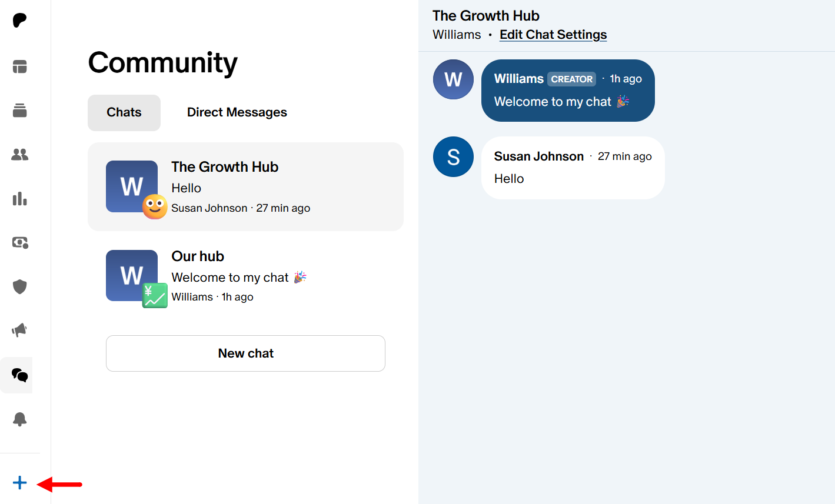835x504 pixels.
Task: Open the Edit Chat Settings link
Action: [x=553, y=35]
